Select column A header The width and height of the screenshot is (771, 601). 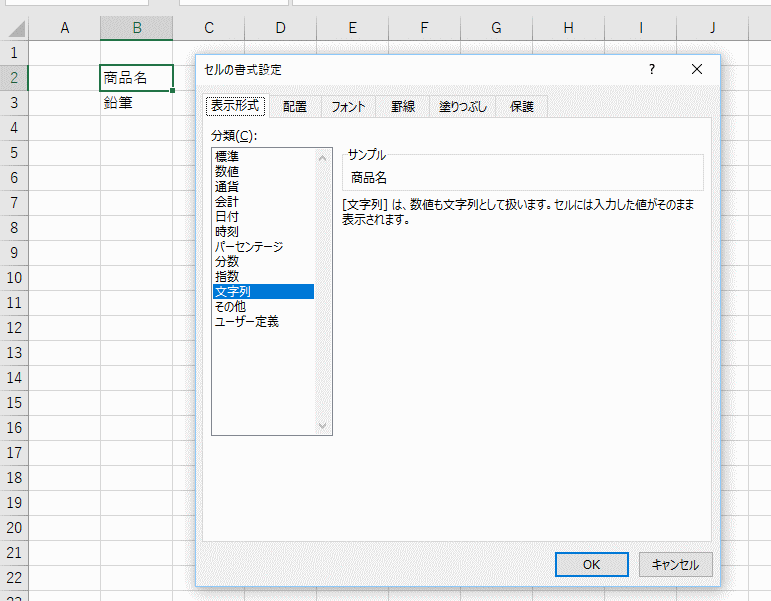tap(64, 28)
